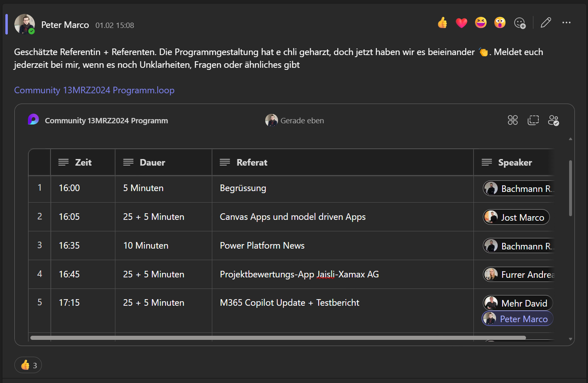Select row number 5
Viewport: 588px width, 383px height.
click(39, 302)
